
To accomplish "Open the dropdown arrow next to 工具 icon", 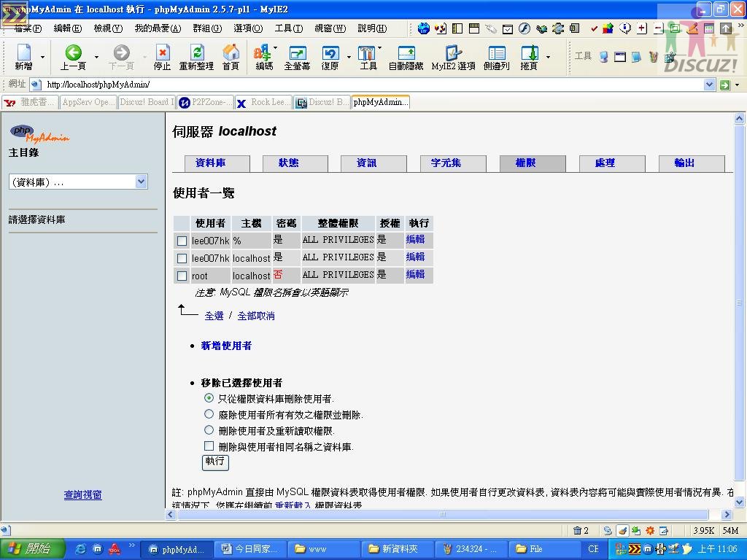I will point(379,48).
